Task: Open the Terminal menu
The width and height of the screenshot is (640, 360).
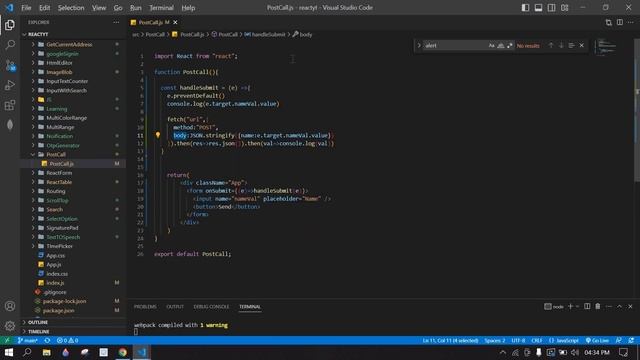Action: [161, 8]
